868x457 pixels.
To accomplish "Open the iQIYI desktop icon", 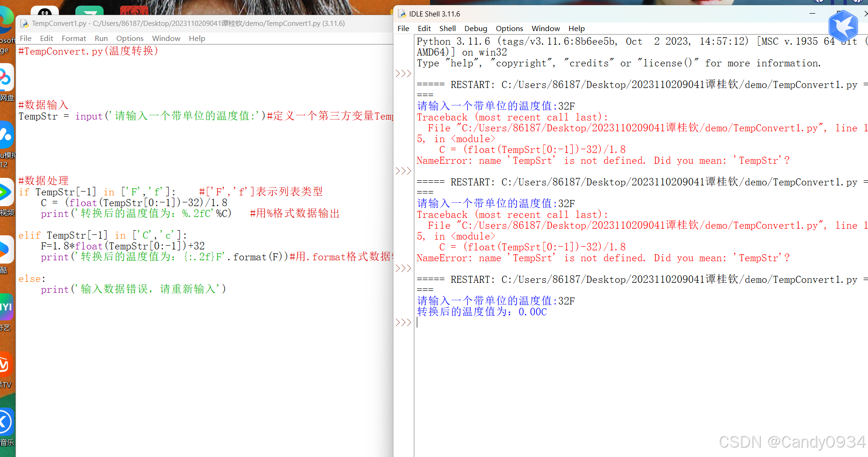I will click(6, 307).
